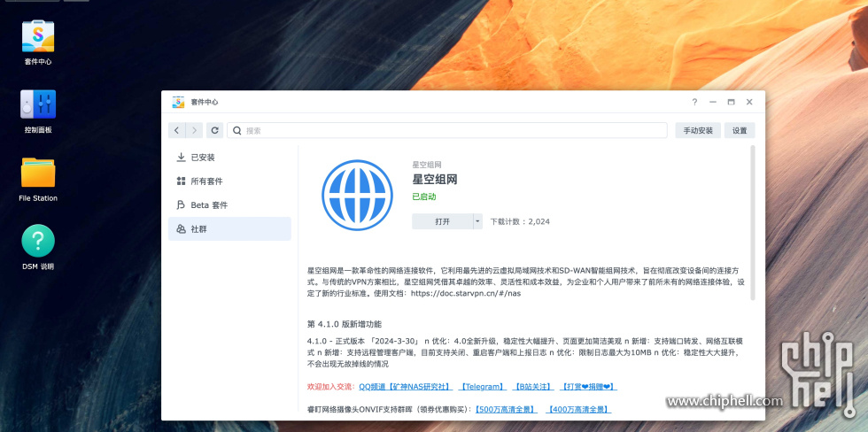Minimize the 套件中心 window
The height and width of the screenshot is (432, 868).
coord(713,103)
